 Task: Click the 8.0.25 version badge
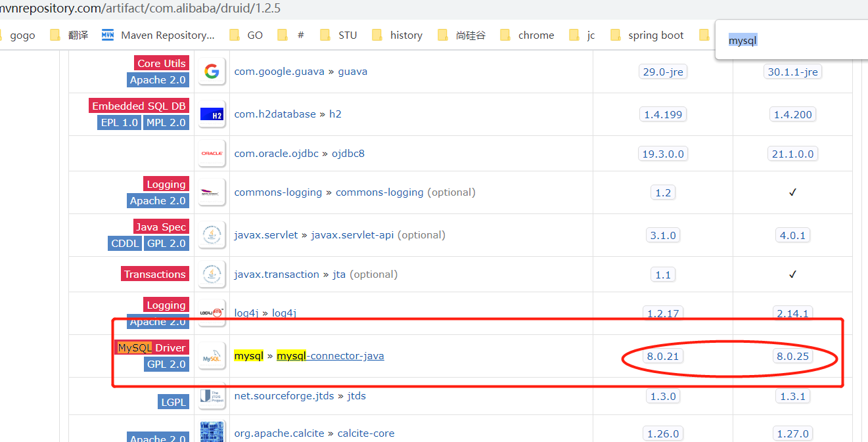792,355
